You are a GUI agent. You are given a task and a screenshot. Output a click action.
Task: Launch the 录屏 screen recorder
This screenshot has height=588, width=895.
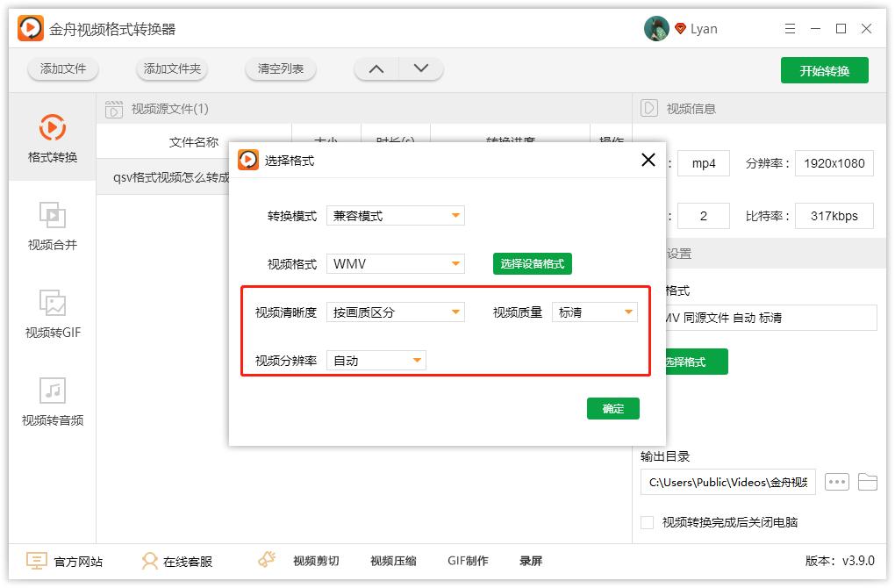point(531,560)
